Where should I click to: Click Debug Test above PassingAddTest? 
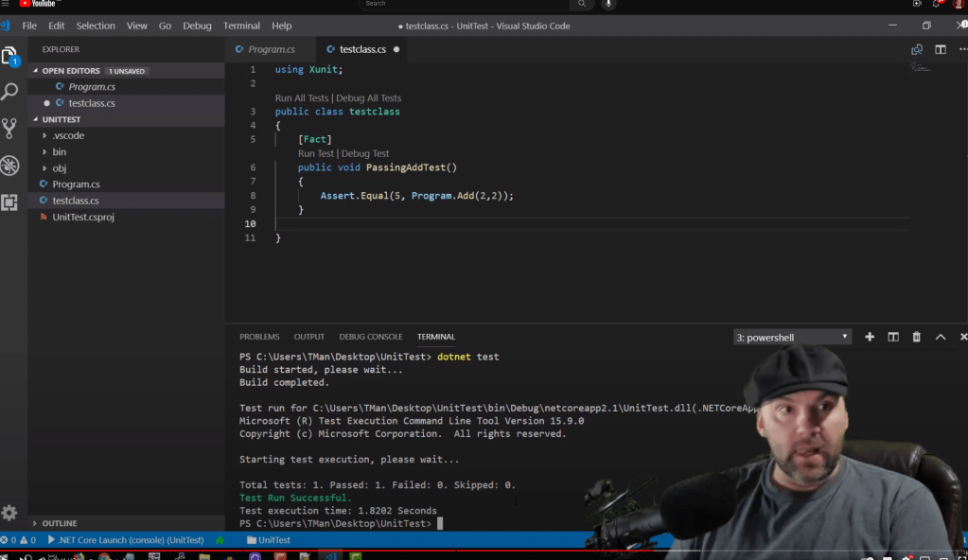365,153
